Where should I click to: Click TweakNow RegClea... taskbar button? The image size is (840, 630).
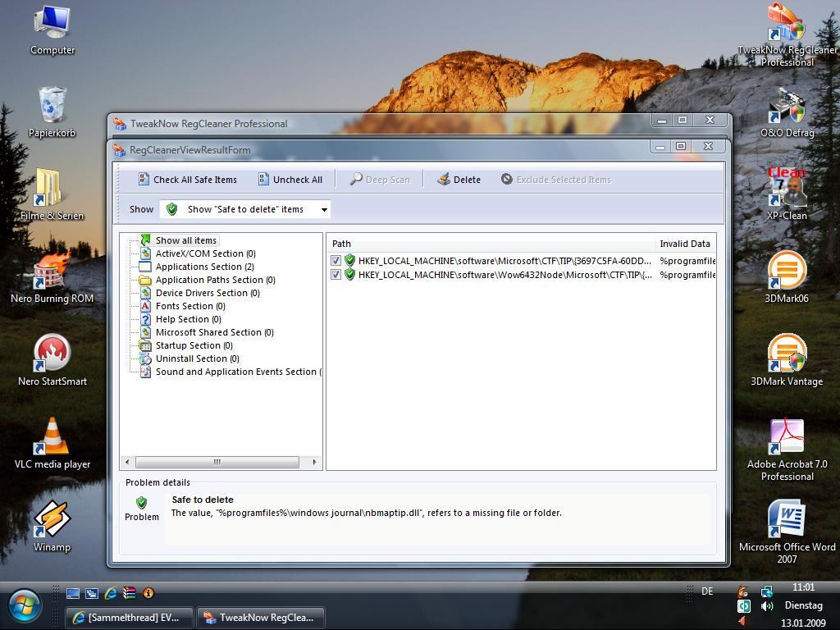[262, 618]
